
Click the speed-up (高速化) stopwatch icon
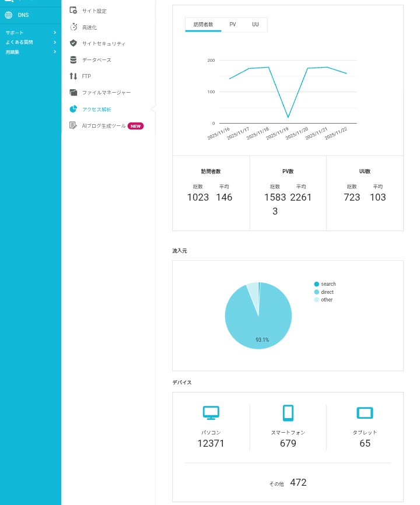tap(73, 27)
